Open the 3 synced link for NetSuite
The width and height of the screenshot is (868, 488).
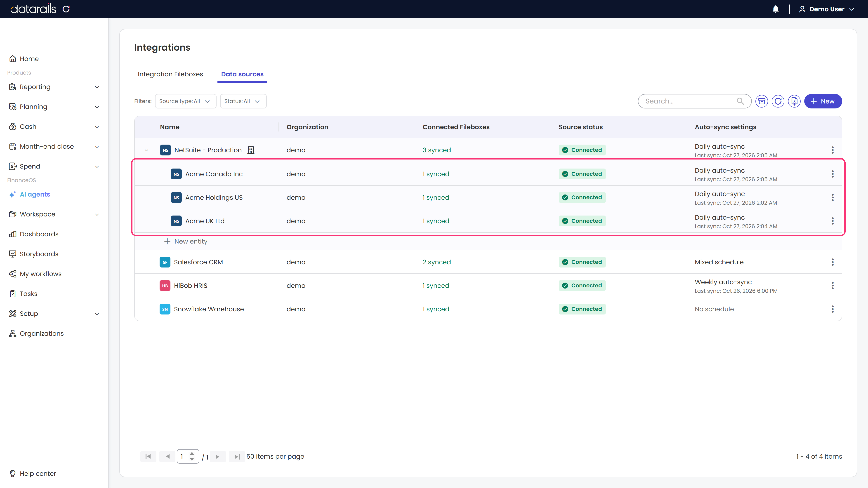[x=436, y=150]
